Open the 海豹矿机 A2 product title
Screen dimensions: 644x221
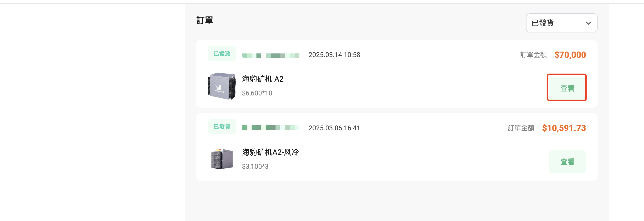click(263, 79)
